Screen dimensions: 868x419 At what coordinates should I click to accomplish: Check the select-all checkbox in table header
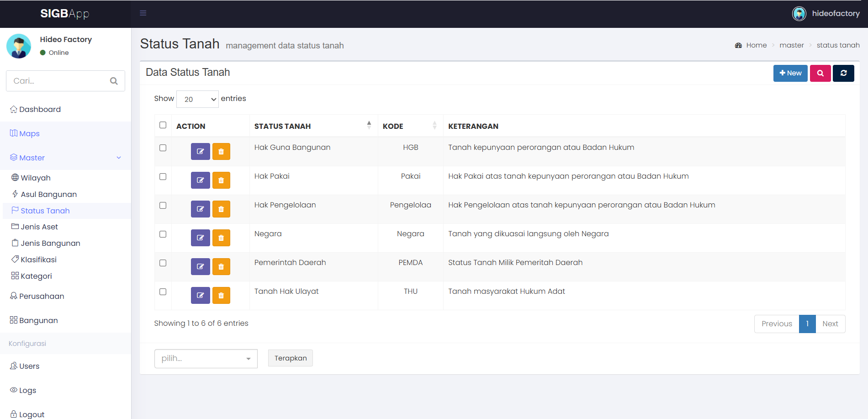click(163, 125)
